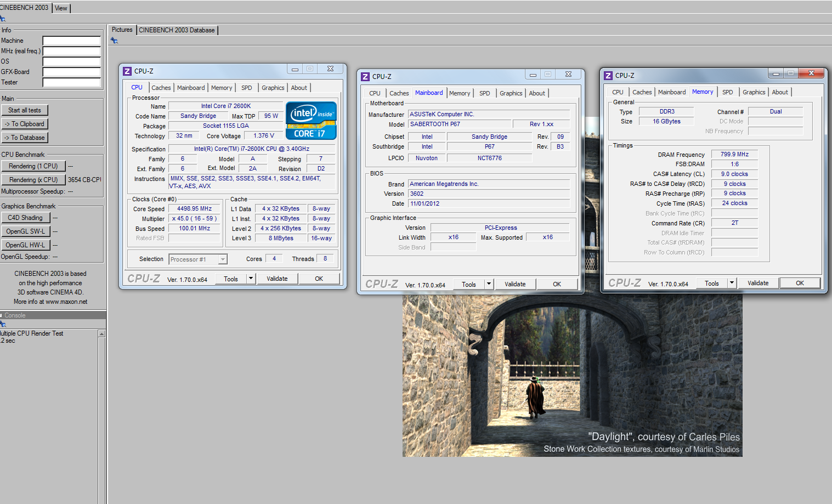Click 3654 CB-CPU score result
The height and width of the screenshot is (504, 832).
click(84, 180)
